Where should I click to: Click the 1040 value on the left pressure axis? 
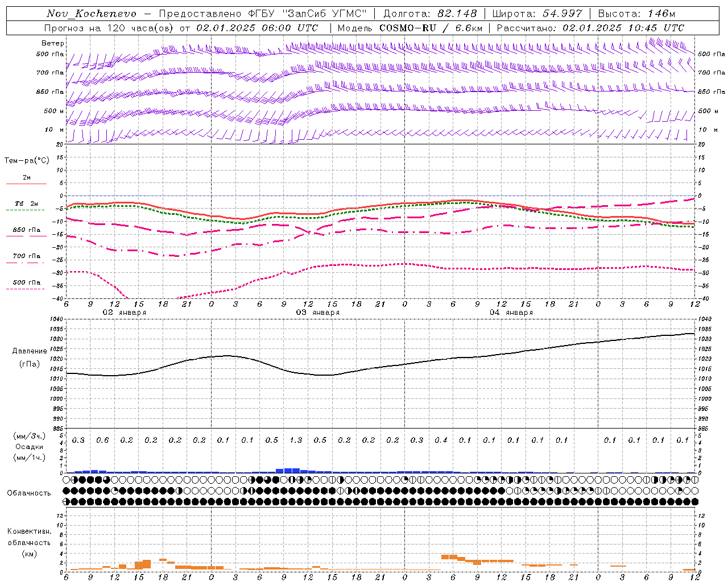click(57, 319)
